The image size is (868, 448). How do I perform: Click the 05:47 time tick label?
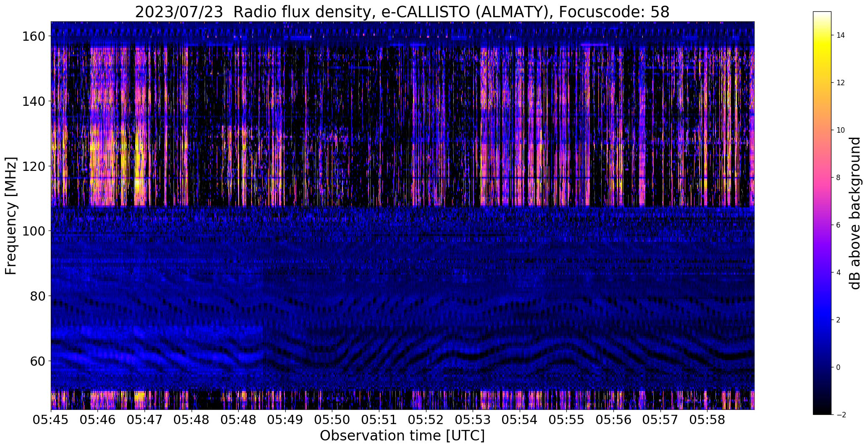click(x=145, y=420)
